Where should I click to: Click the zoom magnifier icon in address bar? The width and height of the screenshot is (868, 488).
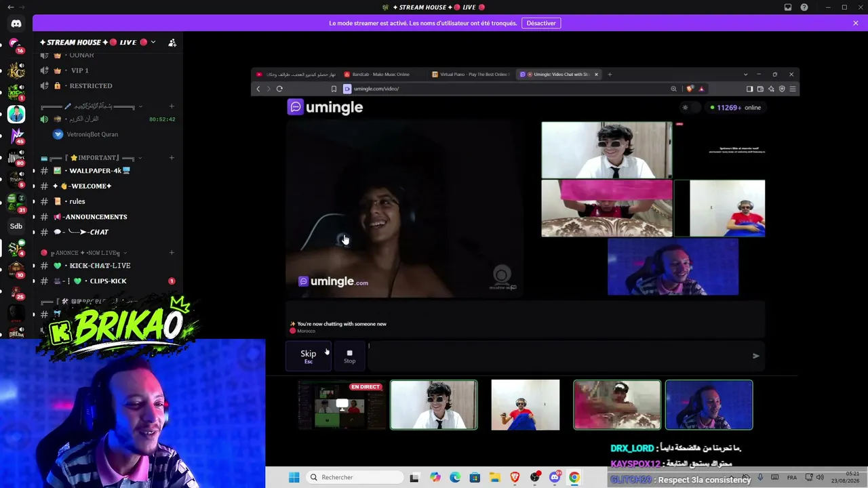pos(673,89)
